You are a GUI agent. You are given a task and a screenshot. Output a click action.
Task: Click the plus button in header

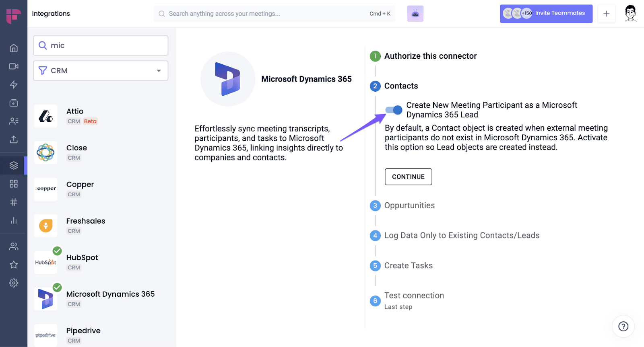coord(606,14)
